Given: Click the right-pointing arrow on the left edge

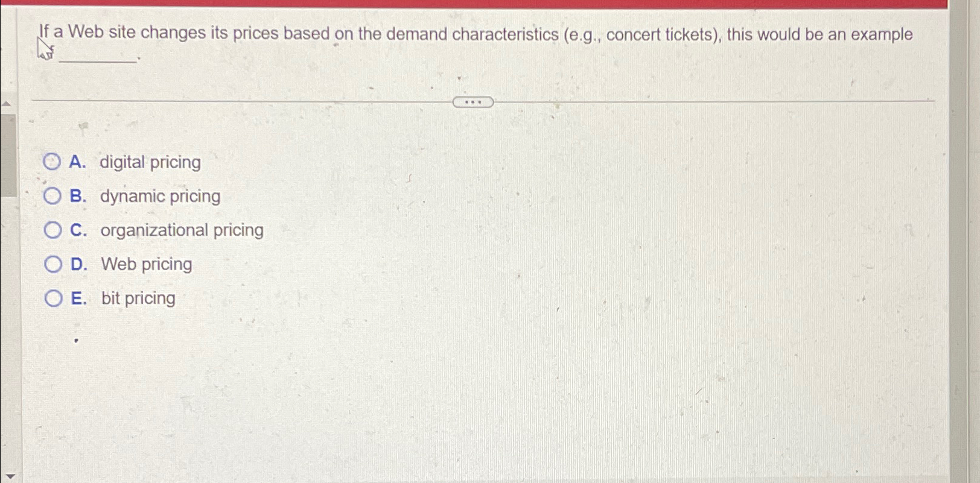Looking at the screenshot, I should (6, 104).
